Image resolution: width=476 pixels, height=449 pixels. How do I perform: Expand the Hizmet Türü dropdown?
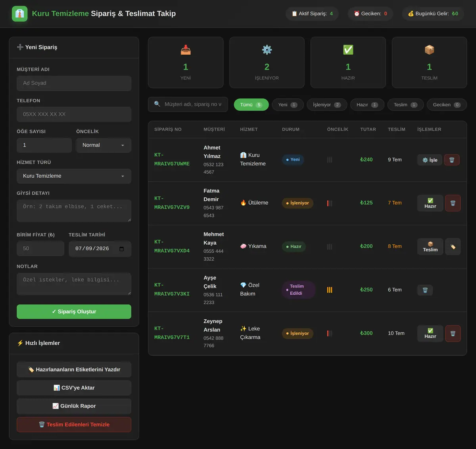(74, 176)
